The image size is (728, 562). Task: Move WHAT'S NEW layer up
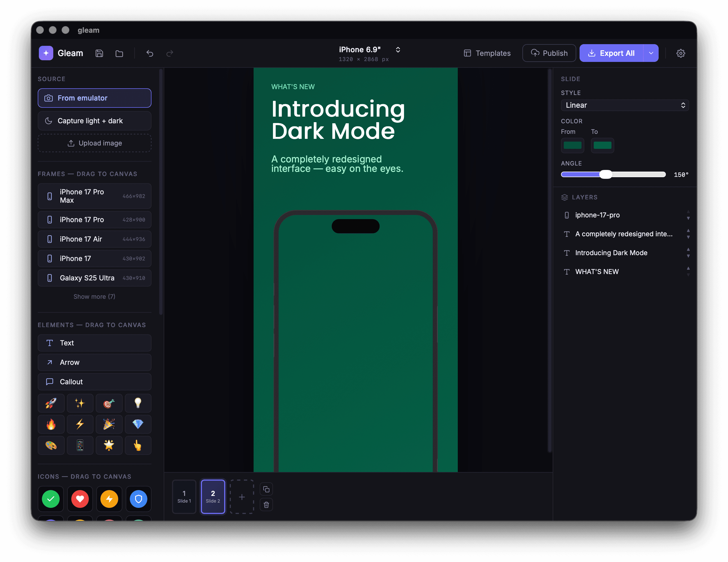click(688, 268)
